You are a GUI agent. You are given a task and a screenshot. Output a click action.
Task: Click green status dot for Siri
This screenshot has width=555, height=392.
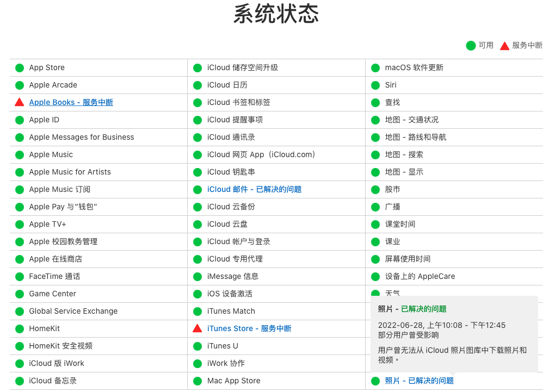coord(375,85)
